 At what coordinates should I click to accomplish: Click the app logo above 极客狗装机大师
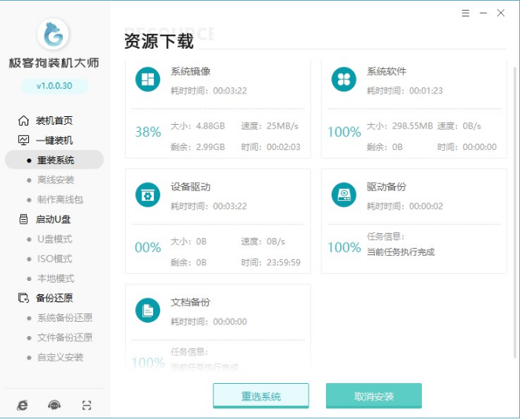(x=53, y=35)
